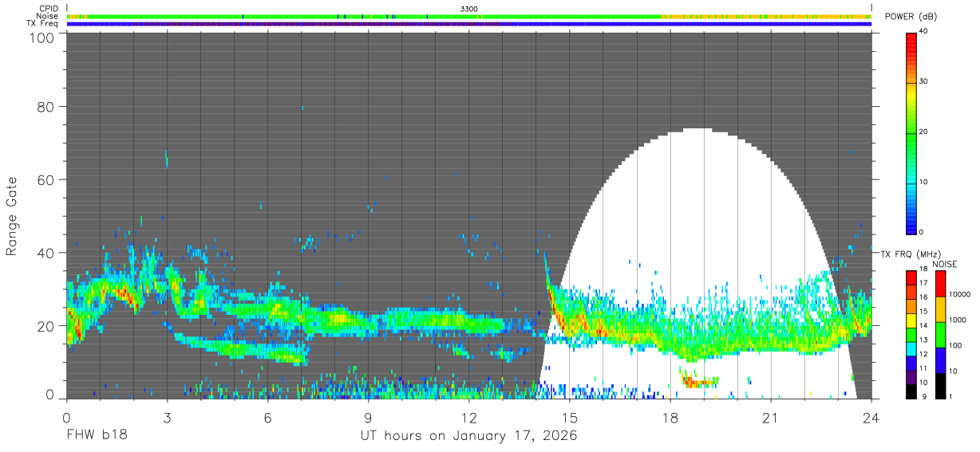Image resolution: width=980 pixels, height=452 pixels.
Task: Click the CPID value '3300'
Action: (x=469, y=9)
